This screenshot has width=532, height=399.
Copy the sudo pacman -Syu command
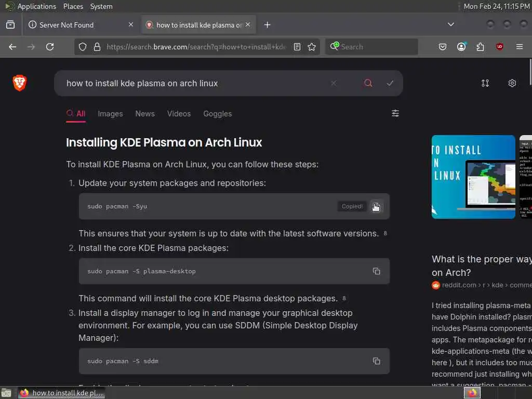(376, 207)
